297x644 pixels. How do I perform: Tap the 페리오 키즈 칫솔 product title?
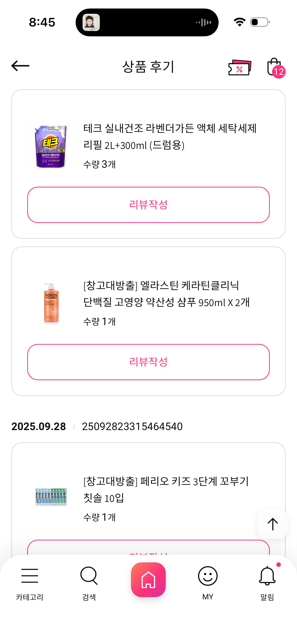click(x=166, y=489)
